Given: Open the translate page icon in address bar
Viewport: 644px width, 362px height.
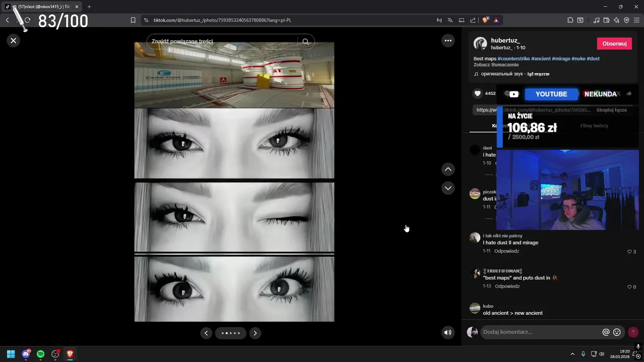Looking at the screenshot, I should pyautogui.click(x=450, y=20).
